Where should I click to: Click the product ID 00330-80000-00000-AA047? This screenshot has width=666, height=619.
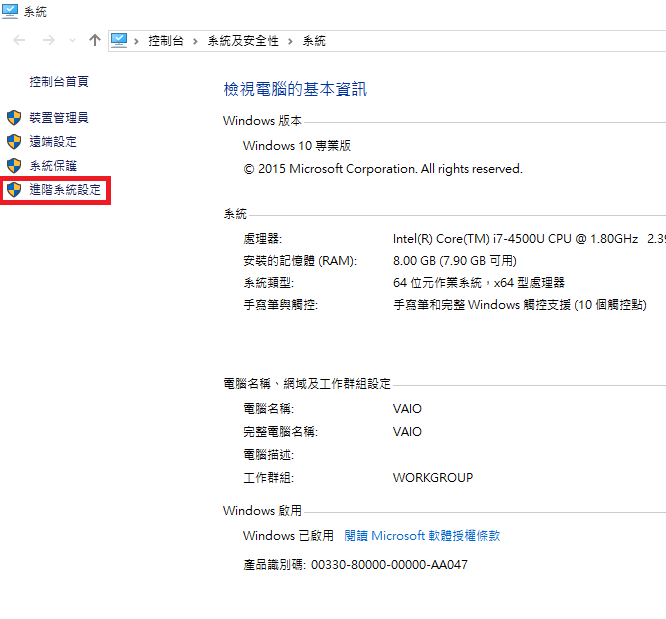click(389, 565)
